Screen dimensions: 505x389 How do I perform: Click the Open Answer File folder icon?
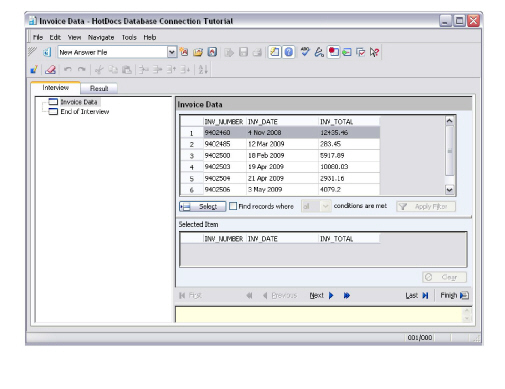(198, 52)
